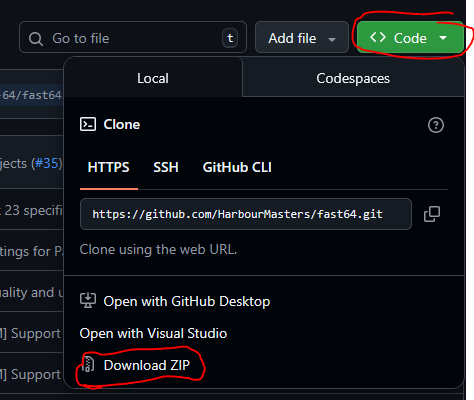Select the HTTPS clone option
This screenshot has height=400, width=474.
tap(108, 167)
